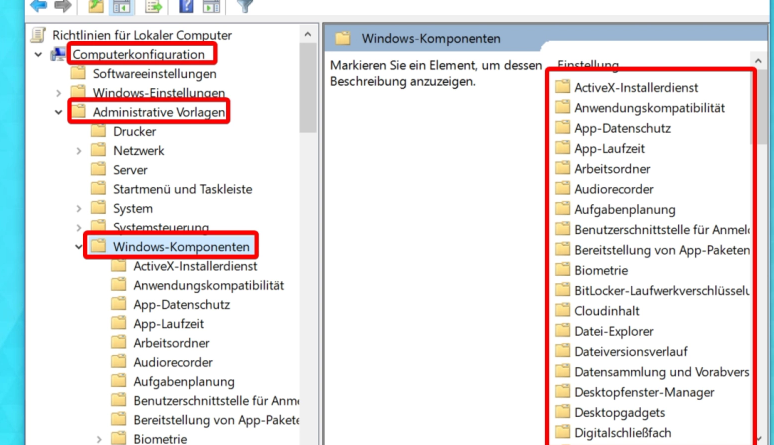Select BitLocker-Laufwerkverschlüsselung in the right list
This screenshot has width=774, height=445.
tap(661, 290)
